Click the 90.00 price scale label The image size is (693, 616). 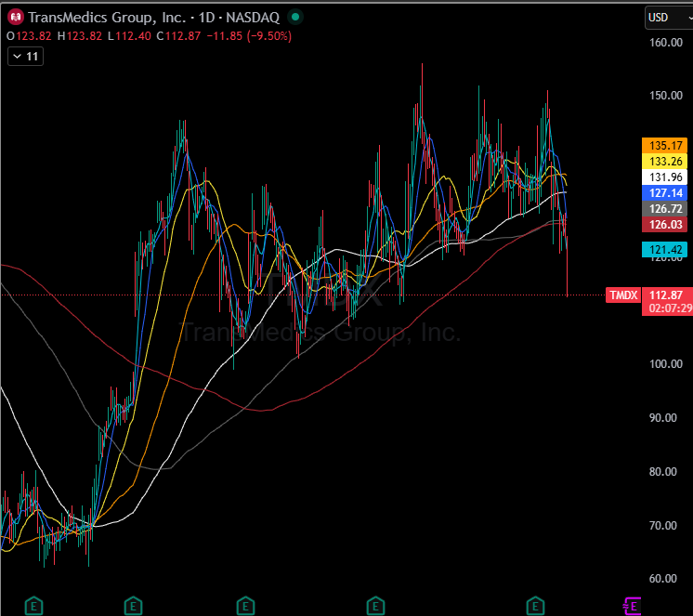(662, 418)
